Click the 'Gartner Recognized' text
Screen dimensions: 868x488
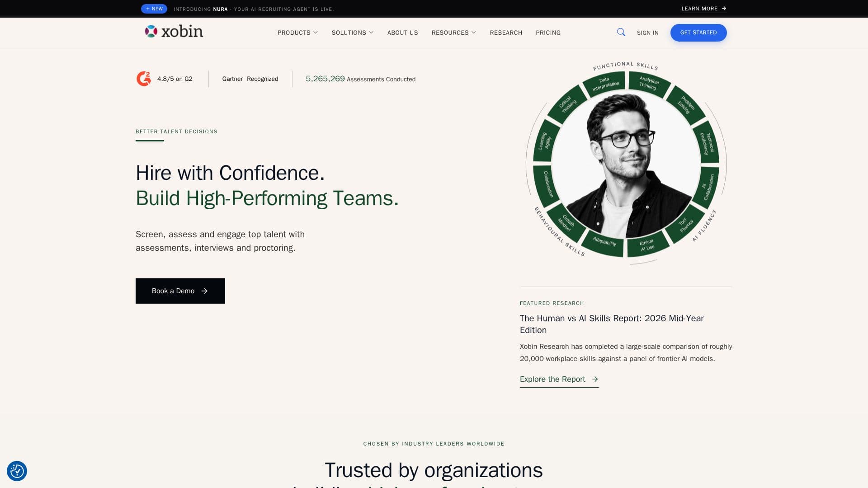(250, 79)
